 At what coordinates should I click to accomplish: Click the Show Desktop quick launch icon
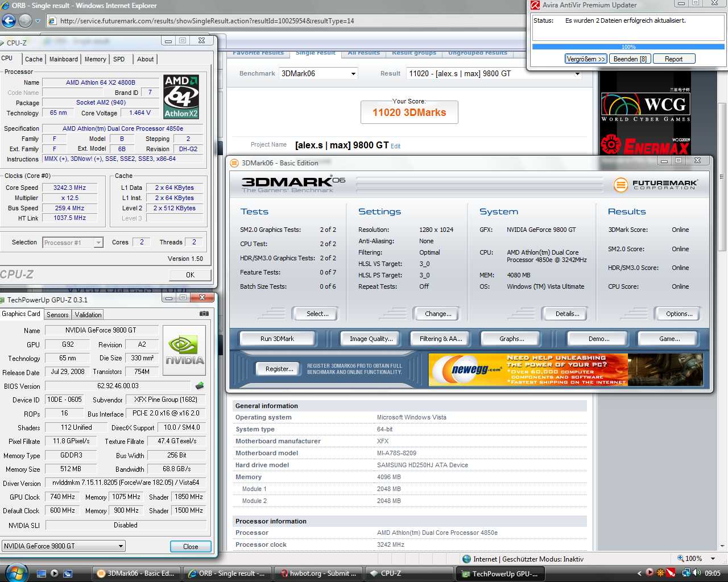(x=41, y=573)
